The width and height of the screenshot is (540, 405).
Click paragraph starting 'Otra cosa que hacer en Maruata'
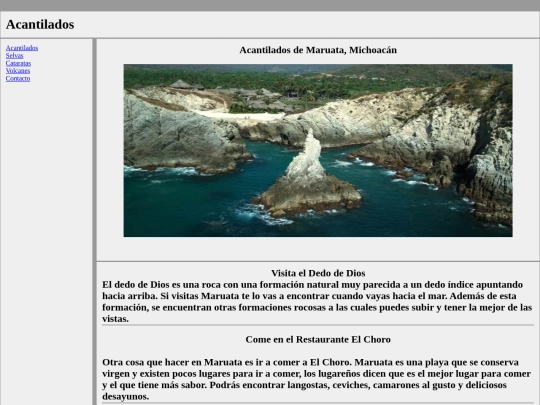pyautogui.click(x=316, y=379)
